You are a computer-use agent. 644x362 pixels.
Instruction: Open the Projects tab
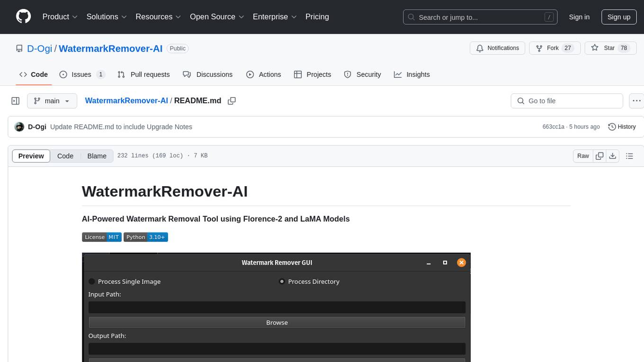313,74
